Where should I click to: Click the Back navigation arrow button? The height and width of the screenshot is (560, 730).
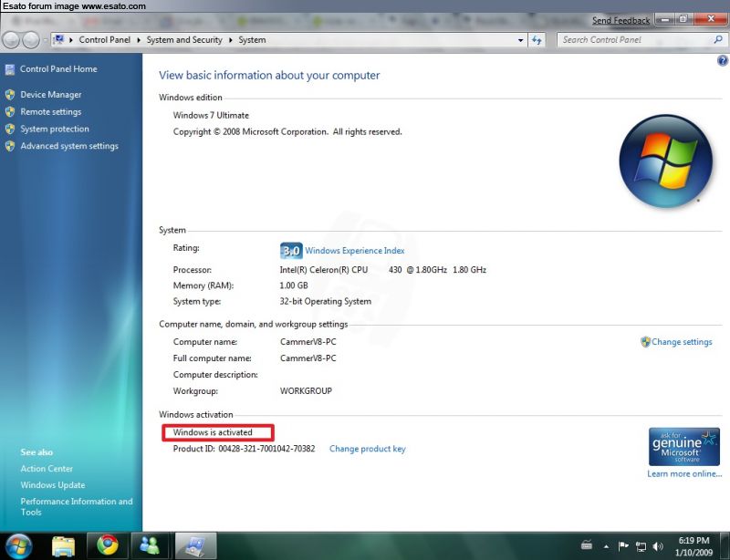(11, 40)
